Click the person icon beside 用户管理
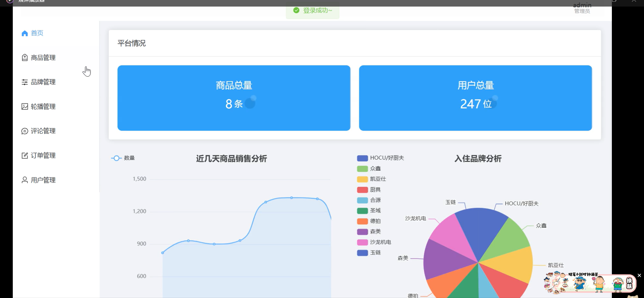 click(25, 180)
